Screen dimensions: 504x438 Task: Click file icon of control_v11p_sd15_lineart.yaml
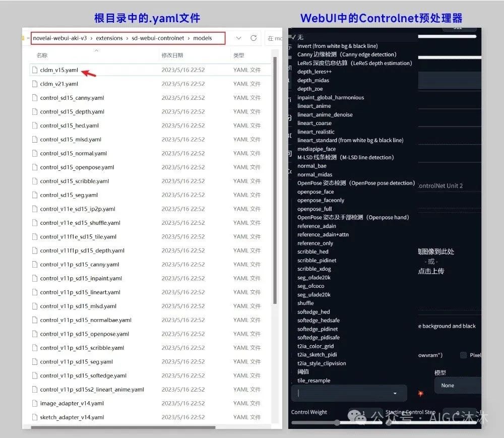coord(35,292)
